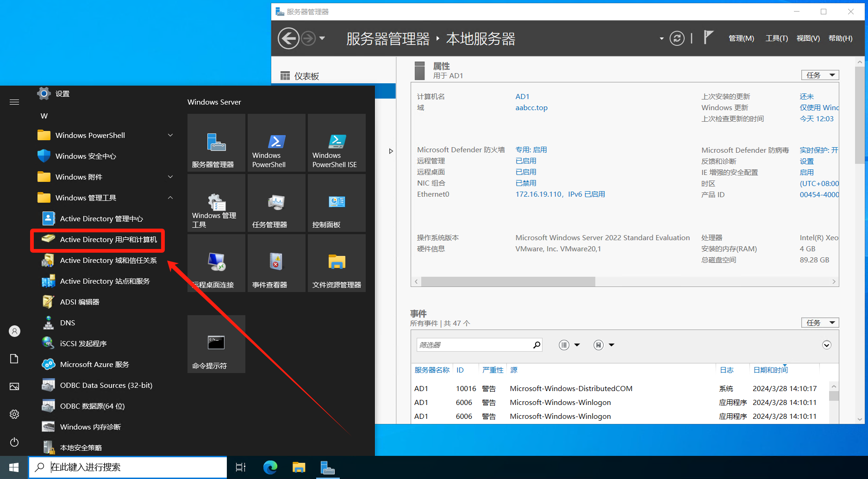The height and width of the screenshot is (479, 868).
Task: Open the 任务 dropdown in 属性 section
Action: [x=820, y=75]
